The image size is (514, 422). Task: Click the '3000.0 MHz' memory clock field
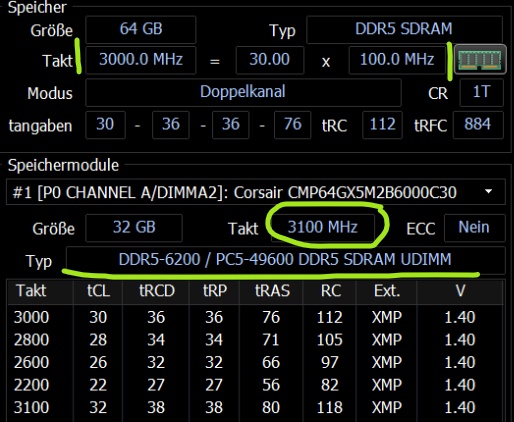141,60
